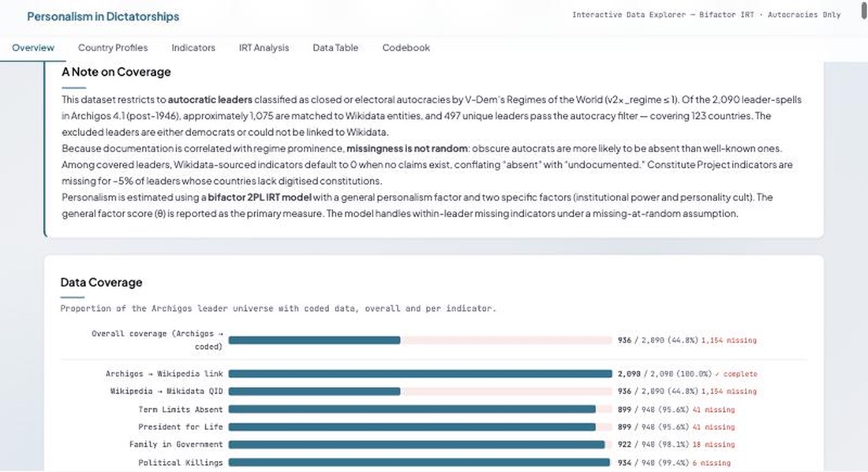Click the "6 missing" text
The image size is (868, 472).
pyautogui.click(x=711, y=463)
